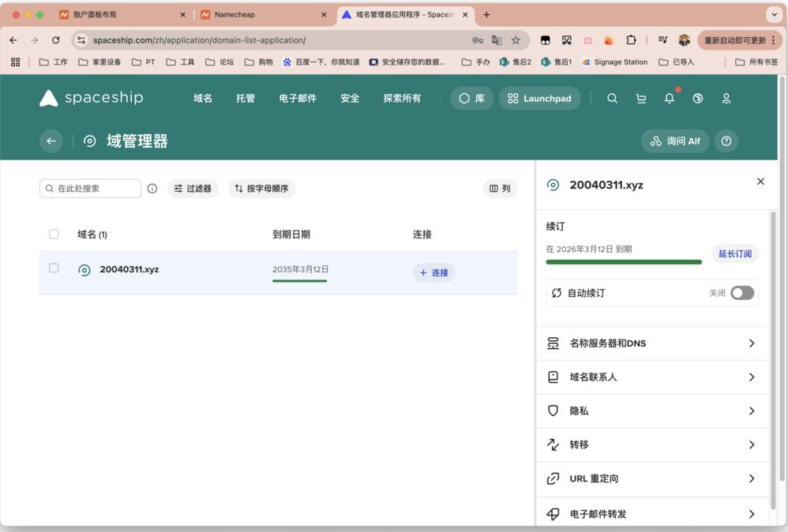Click the info icon beside search box
This screenshot has height=532, width=788.
pyautogui.click(x=152, y=189)
